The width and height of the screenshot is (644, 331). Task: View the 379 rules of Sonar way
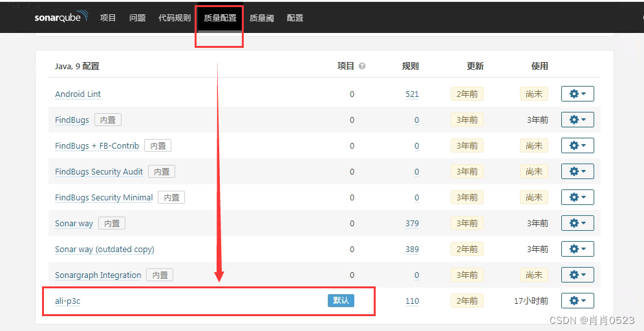pos(412,224)
